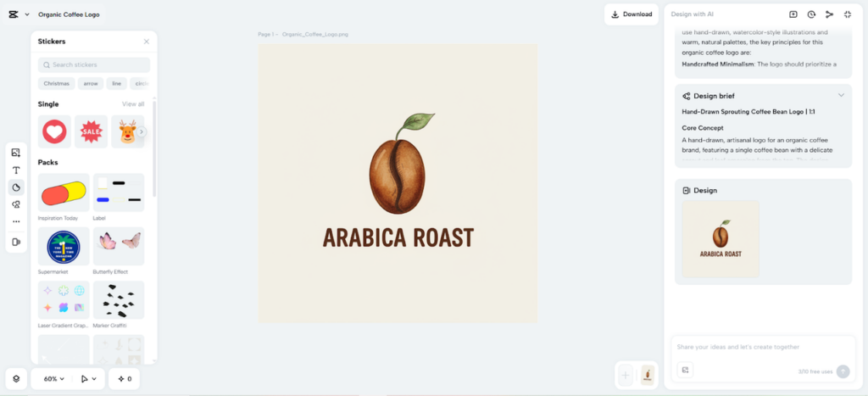Attach an image to the AI prompt
The image size is (868, 396).
(686, 370)
